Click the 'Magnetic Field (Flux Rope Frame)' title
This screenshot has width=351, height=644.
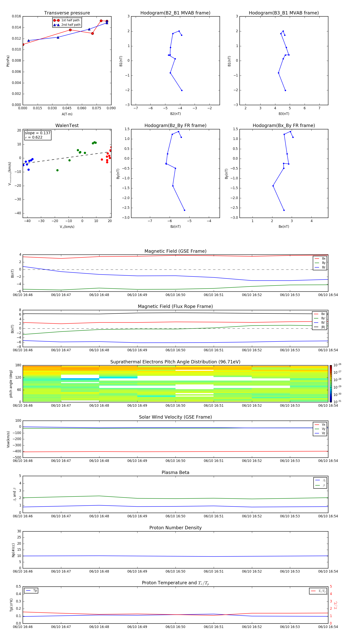[175, 307]
